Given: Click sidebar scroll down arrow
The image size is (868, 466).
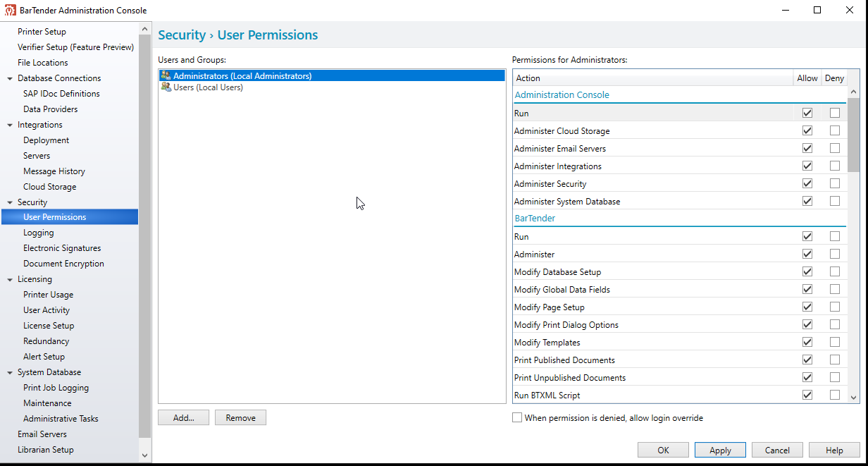Looking at the screenshot, I should (x=145, y=455).
